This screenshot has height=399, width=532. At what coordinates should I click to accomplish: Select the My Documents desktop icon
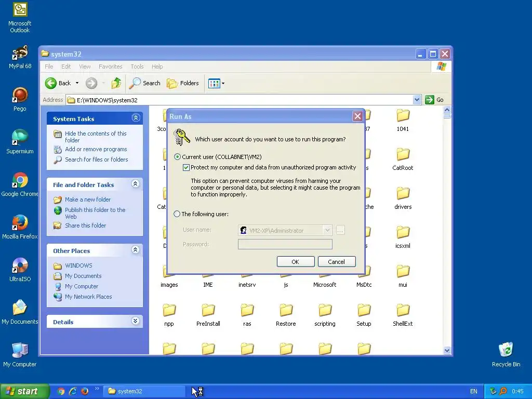pyautogui.click(x=20, y=312)
